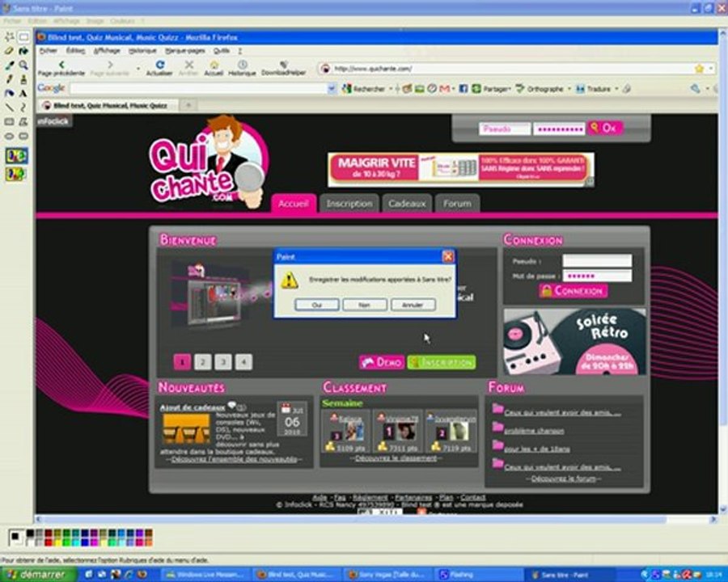Select the Pencil tool in Paint
This screenshot has width=728, height=582.
(x=9, y=79)
